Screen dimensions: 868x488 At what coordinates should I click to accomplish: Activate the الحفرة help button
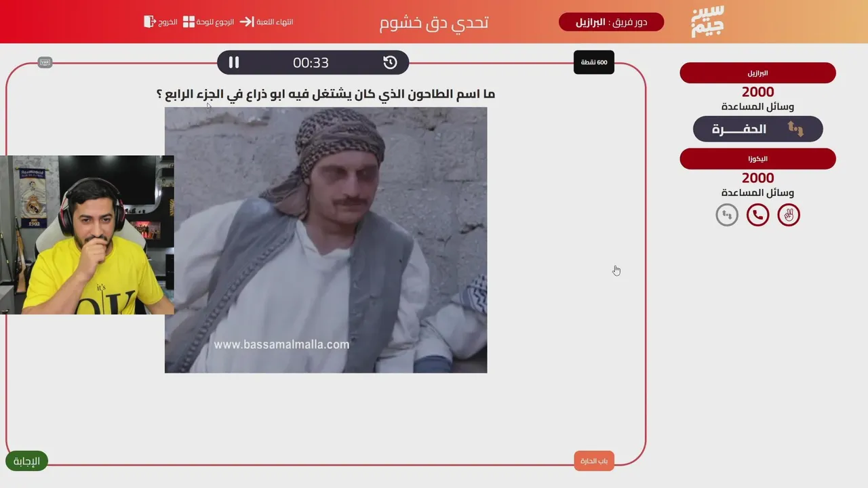point(757,129)
